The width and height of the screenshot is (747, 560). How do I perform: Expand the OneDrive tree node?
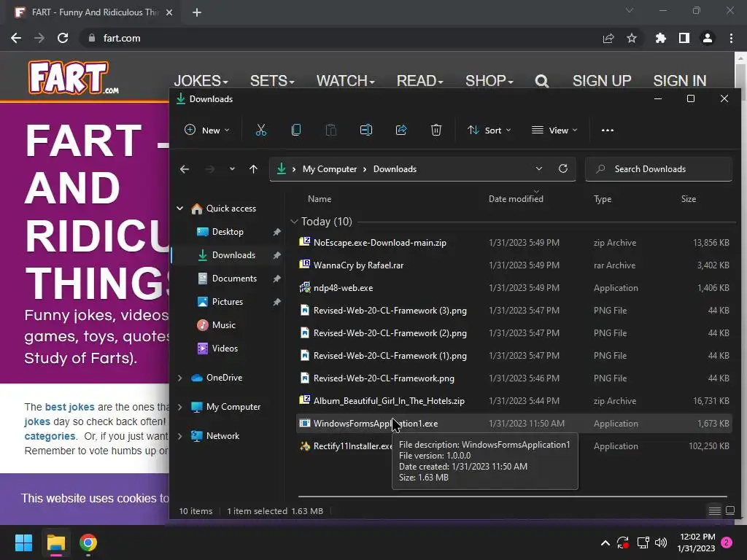coord(180,378)
